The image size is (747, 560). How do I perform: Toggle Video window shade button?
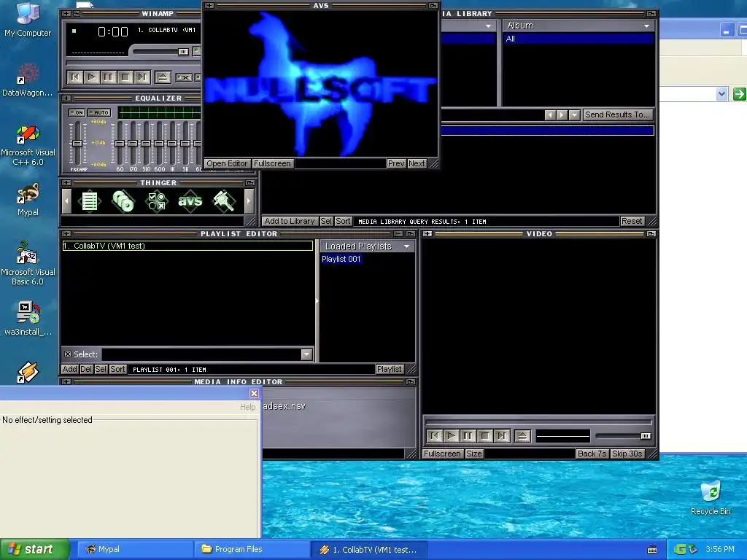(x=651, y=234)
